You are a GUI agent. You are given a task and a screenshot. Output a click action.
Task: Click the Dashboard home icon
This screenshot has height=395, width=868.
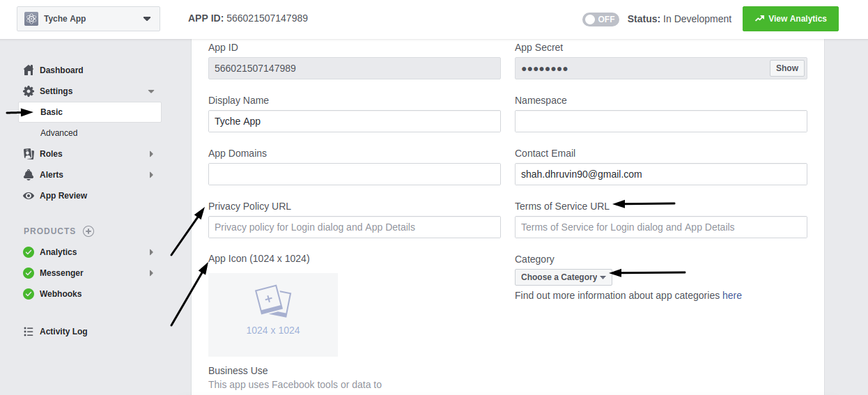pyautogui.click(x=29, y=70)
